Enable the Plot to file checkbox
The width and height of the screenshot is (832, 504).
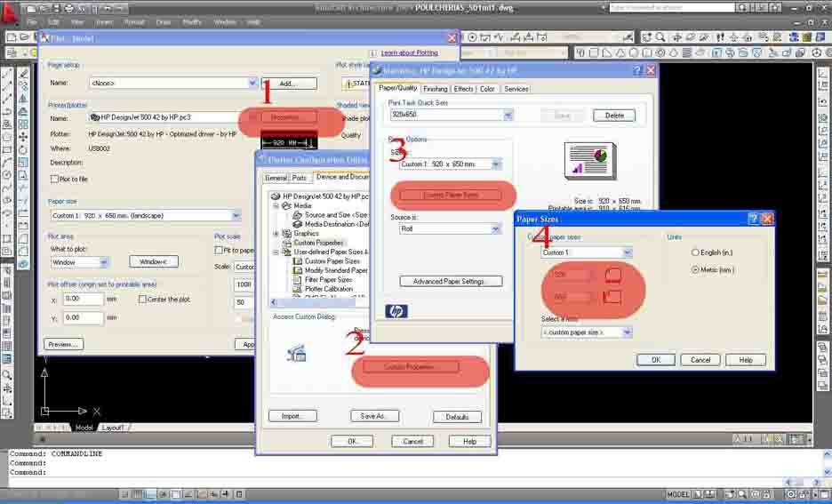(54, 180)
